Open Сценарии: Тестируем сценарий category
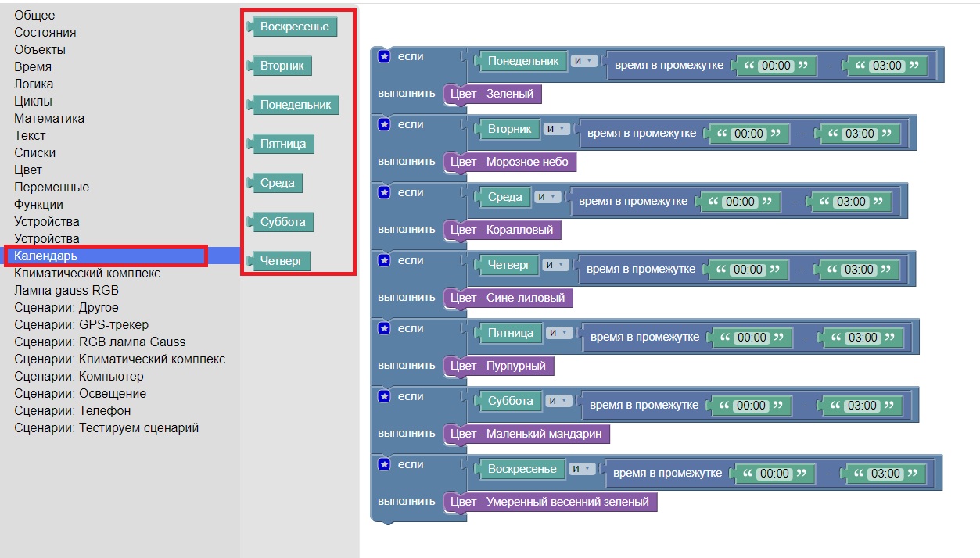 [106, 428]
